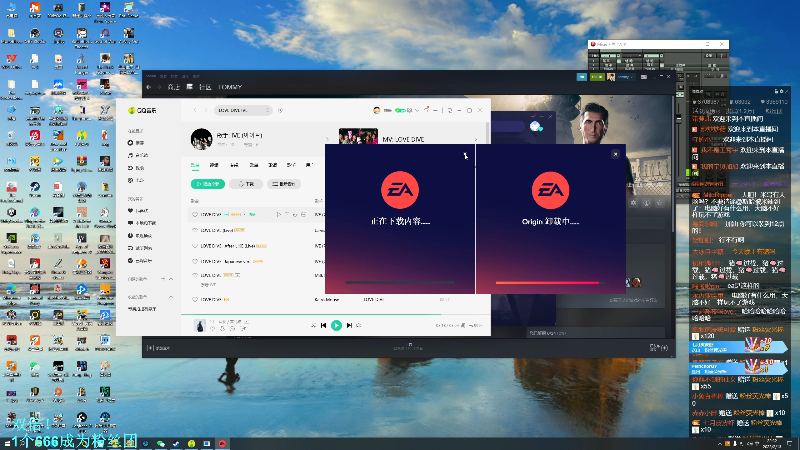This screenshot has height=450, width=800.
Task: Open the IVE artist avatar
Action: click(x=202, y=139)
